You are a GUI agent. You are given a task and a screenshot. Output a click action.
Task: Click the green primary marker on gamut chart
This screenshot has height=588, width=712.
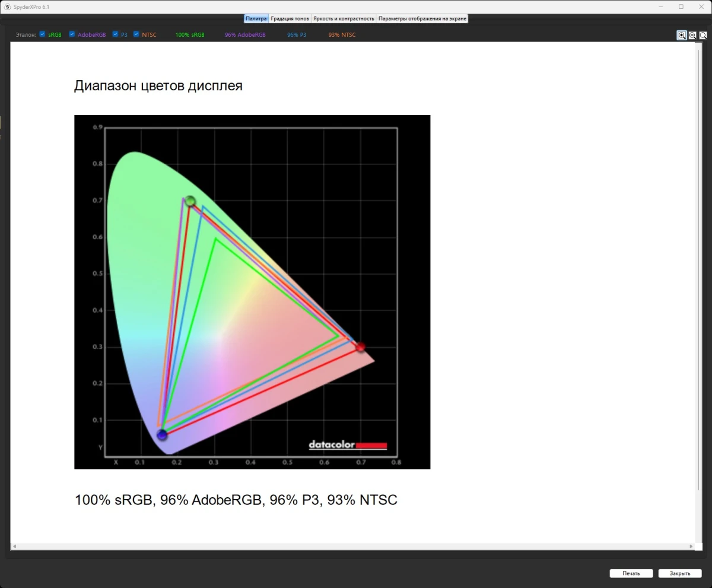tap(190, 201)
